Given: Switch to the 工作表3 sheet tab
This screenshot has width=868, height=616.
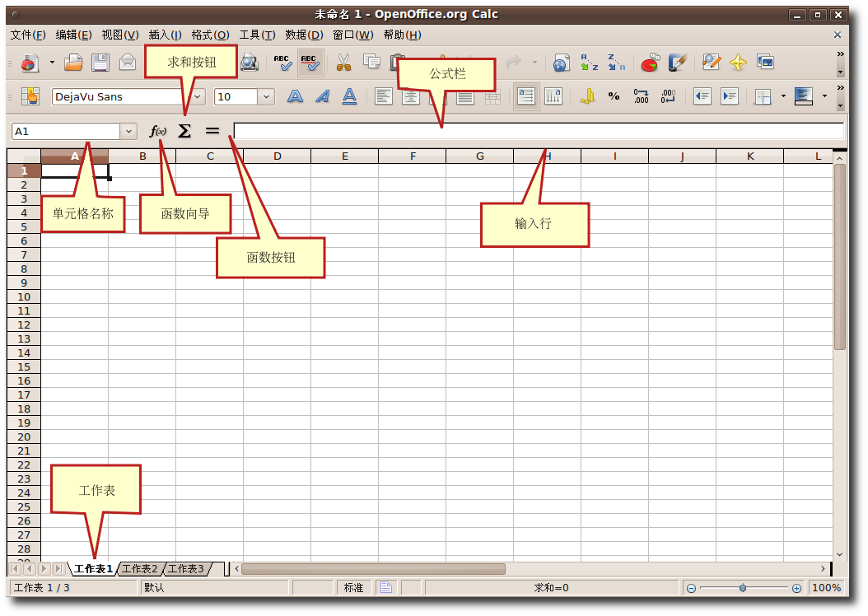Looking at the screenshot, I should click(186, 569).
